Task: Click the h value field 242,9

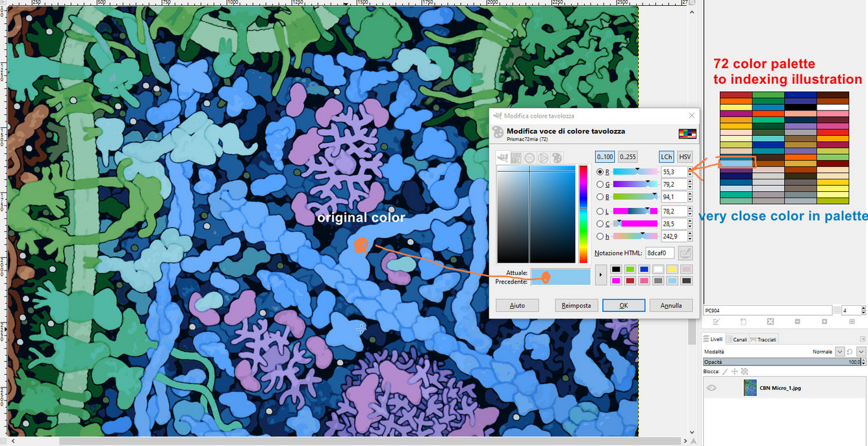Action: (674, 236)
